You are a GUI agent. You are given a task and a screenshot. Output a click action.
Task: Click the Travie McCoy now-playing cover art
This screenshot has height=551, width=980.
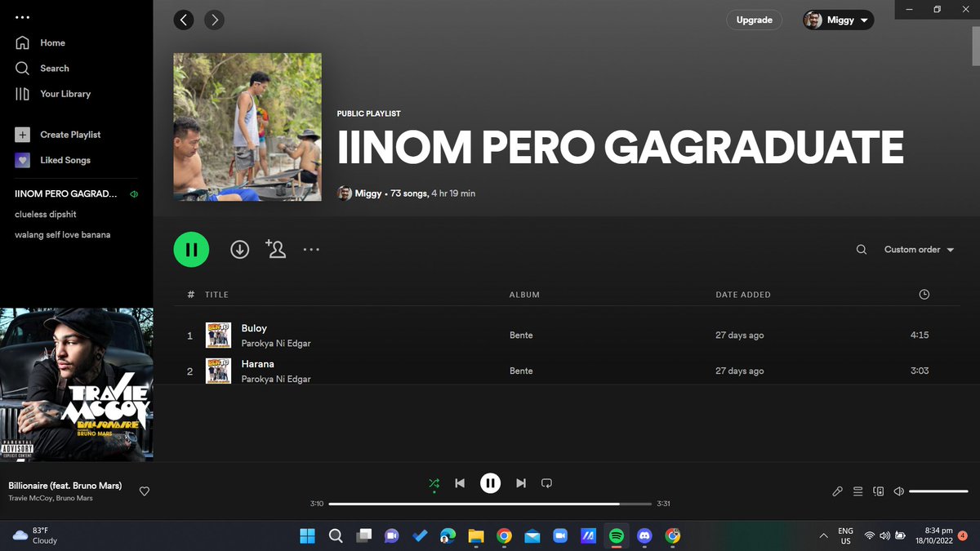click(x=77, y=384)
